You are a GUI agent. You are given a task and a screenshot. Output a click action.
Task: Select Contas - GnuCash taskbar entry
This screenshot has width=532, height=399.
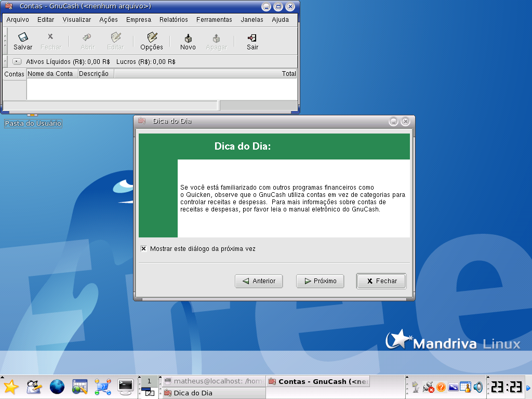318,381
